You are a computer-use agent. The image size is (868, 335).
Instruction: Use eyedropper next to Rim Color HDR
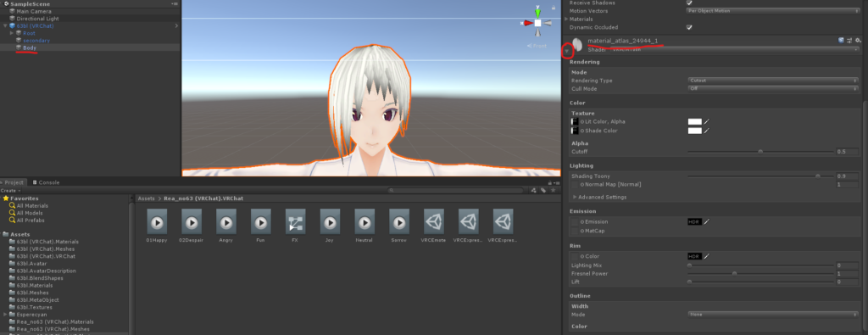(x=707, y=256)
